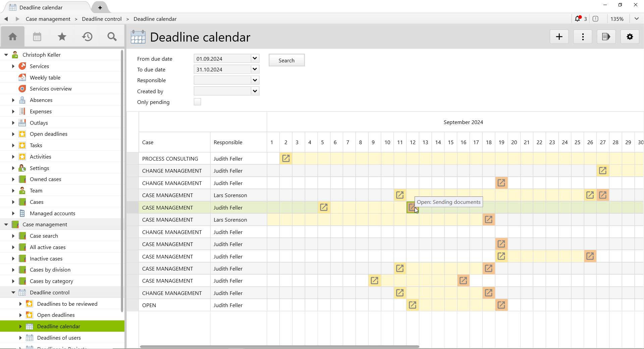
Task: Click the history icon in the top toolbar
Action: tap(87, 37)
